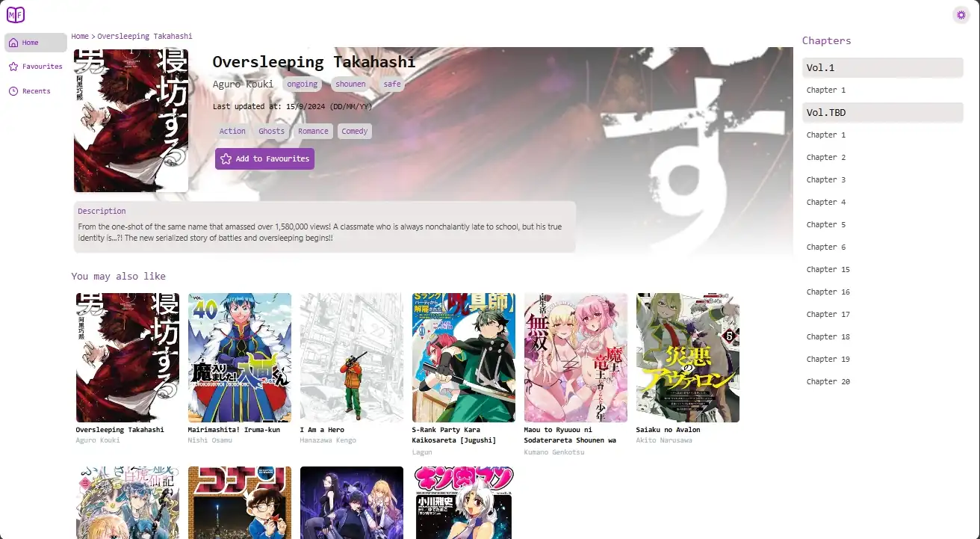Screen dimensions: 980x539
Task: Click author Kumano Genkotsu
Action: tap(554, 452)
